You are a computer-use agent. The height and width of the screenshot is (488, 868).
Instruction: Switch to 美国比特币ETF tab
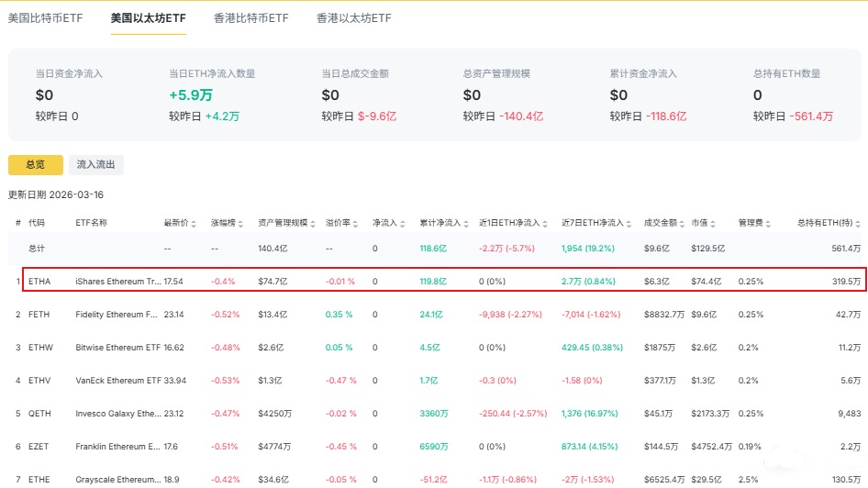pos(45,18)
